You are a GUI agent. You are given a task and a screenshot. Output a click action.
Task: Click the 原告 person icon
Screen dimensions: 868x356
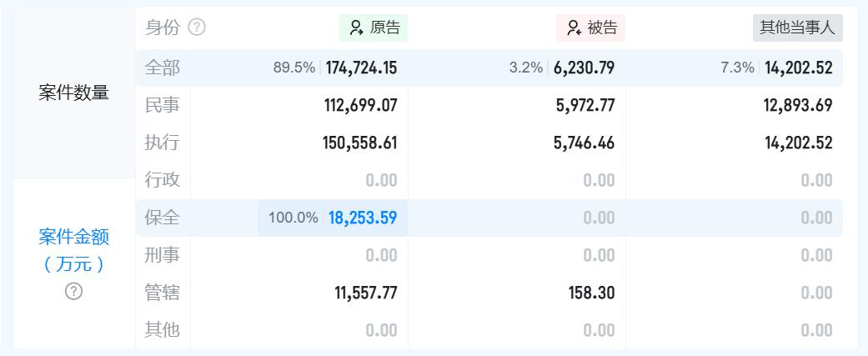pos(357,28)
